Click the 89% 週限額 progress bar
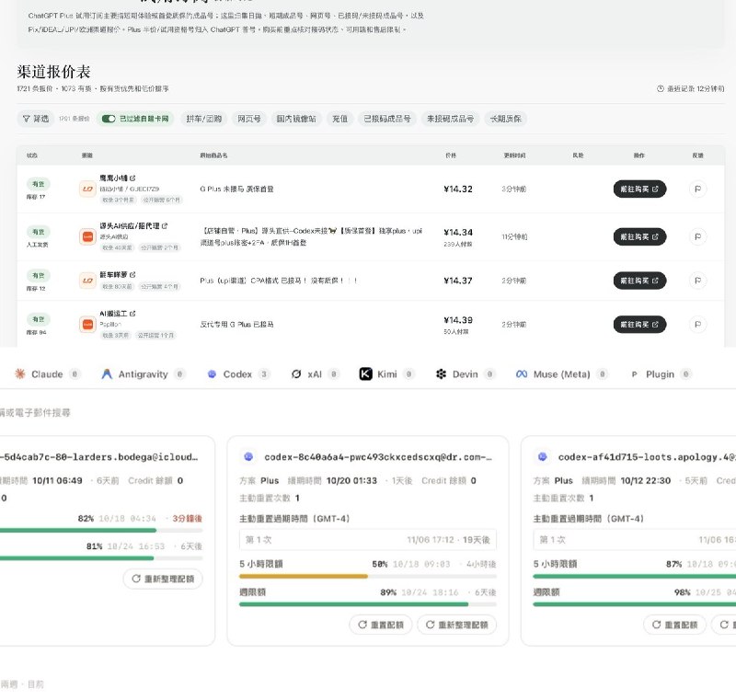This screenshot has width=736, height=700. point(367,604)
